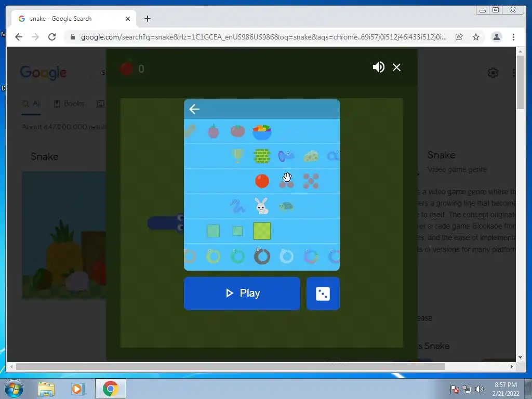The height and width of the screenshot is (399, 532).
Task: Open a new Chrome tab
Action: [147, 19]
